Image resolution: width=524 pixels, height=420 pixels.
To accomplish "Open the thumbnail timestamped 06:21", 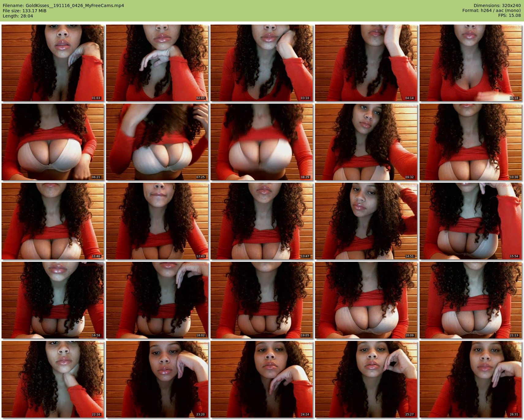I will 53,142.
